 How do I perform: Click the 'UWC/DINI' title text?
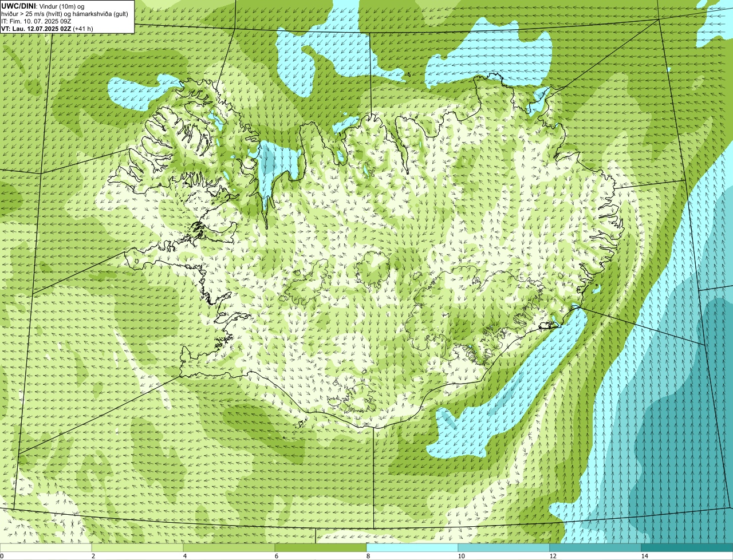18,6
